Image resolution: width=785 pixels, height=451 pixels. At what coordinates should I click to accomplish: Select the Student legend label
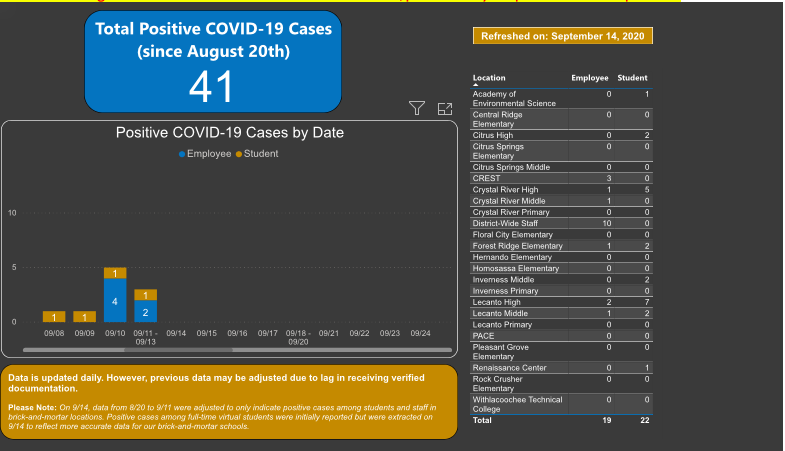[x=261, y=154]
